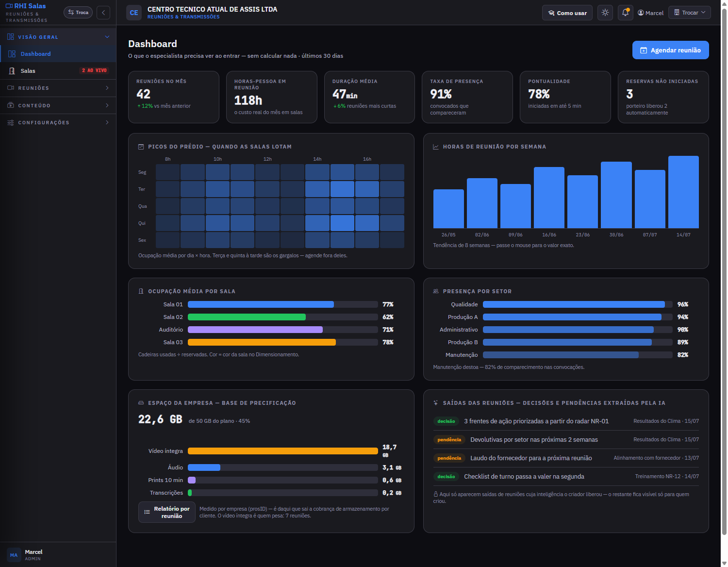This screenshot has width=728, height=567.
Task: Open the Reuniões no mês card
Action: (174, 97)
